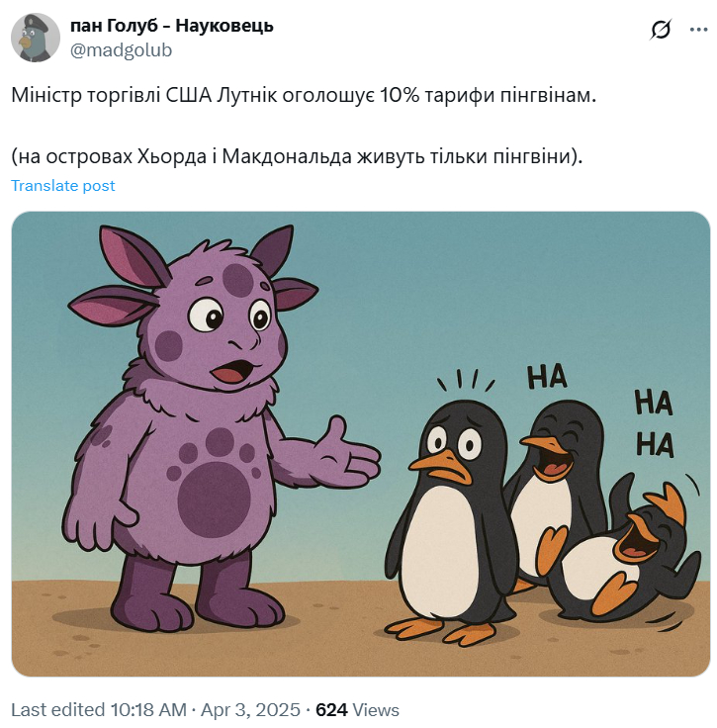Click the stacked HA HA text on right

(x=655, y=423)
